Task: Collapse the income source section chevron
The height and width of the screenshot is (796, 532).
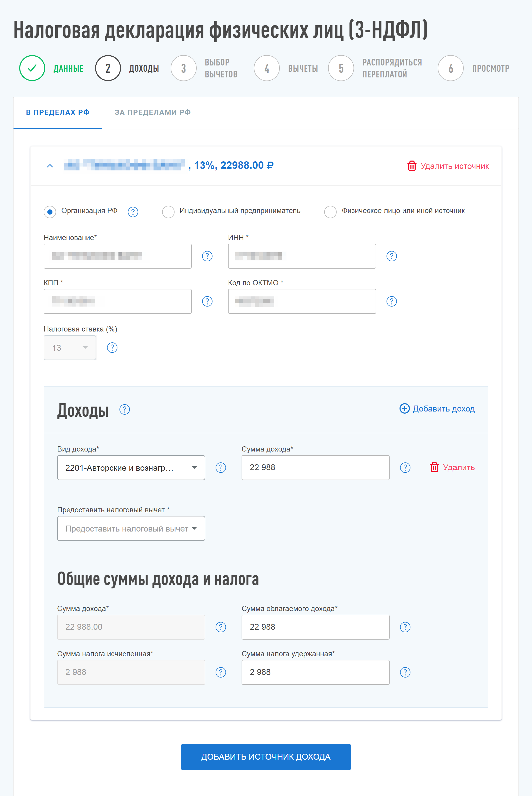Action: [50, 166]
